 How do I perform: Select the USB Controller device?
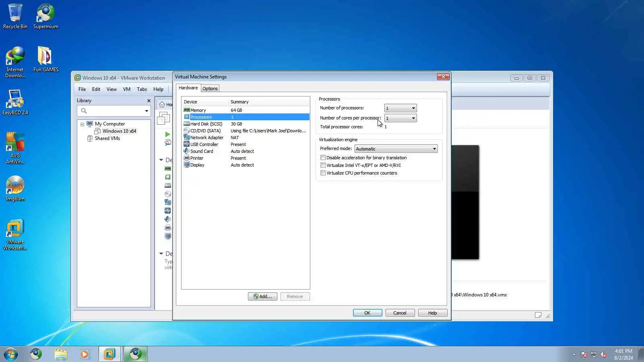(x=246, y=144)
